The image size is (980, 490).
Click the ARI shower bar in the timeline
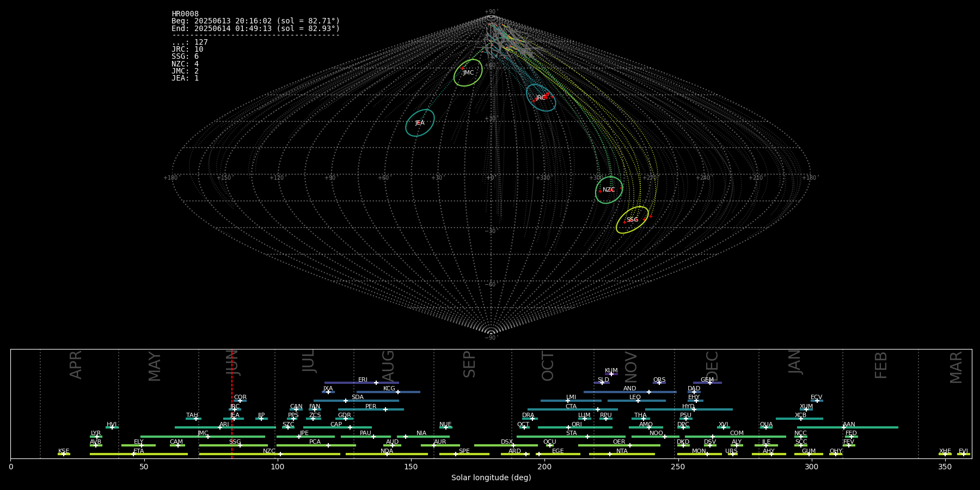pos(225,427)
